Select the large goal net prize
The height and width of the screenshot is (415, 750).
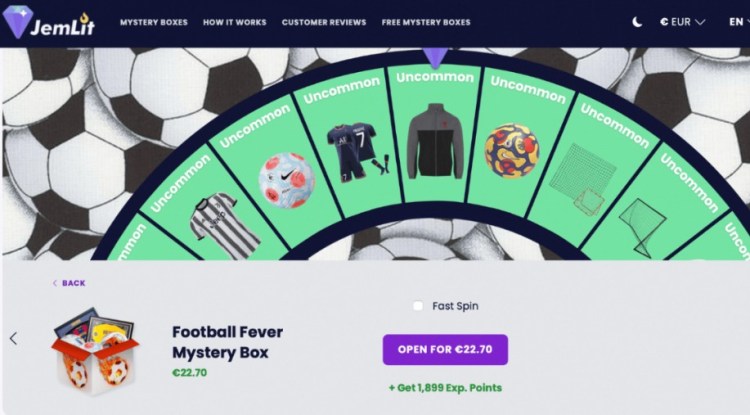582,179
